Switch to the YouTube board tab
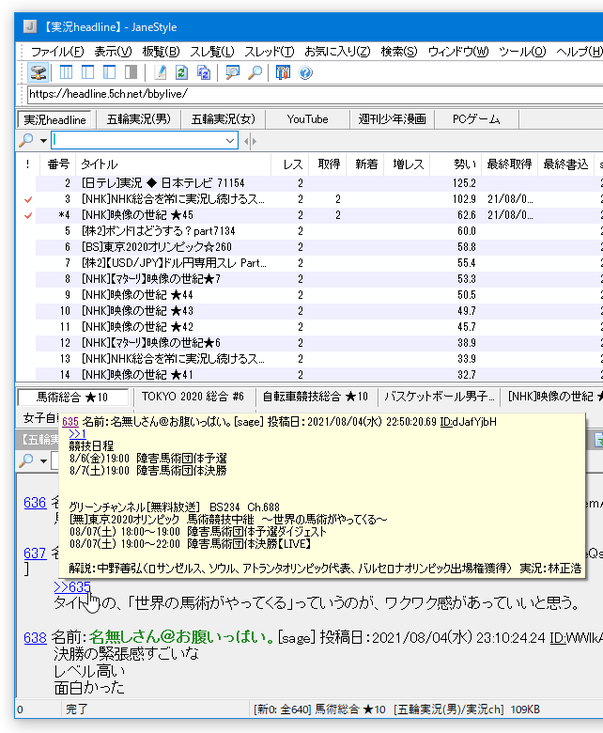Image resolution: width=603 pixels, height=733 pixels. coord(308,119)
